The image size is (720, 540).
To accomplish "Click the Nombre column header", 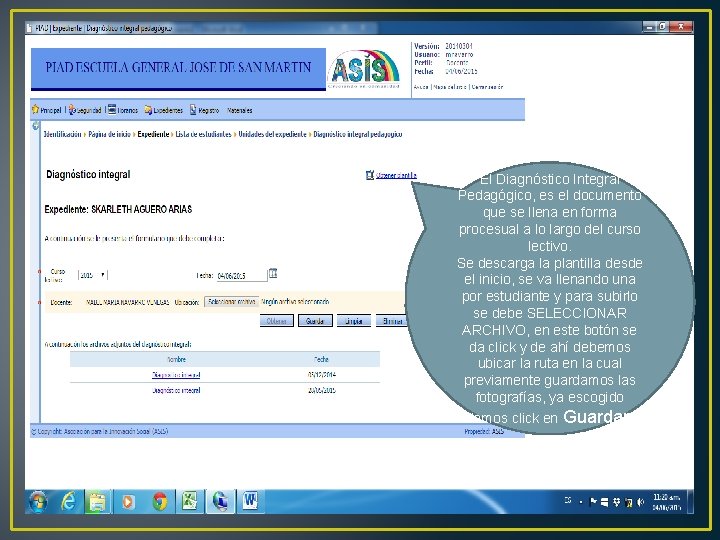I will click(176, 359).
